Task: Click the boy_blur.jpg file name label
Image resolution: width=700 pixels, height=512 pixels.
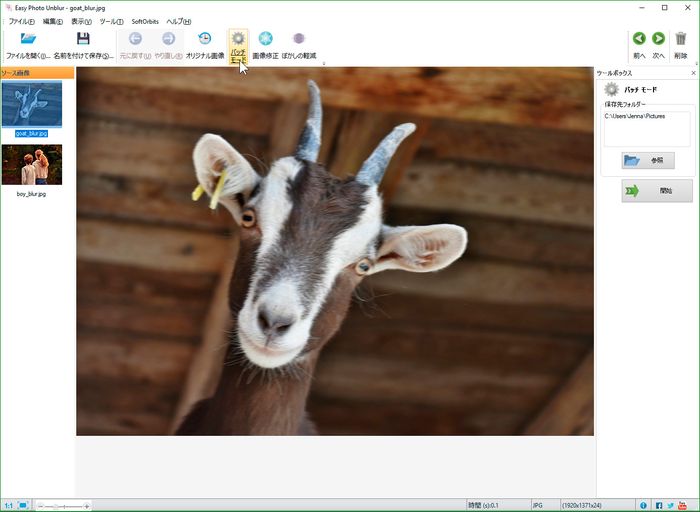Action: click(31, 194)
